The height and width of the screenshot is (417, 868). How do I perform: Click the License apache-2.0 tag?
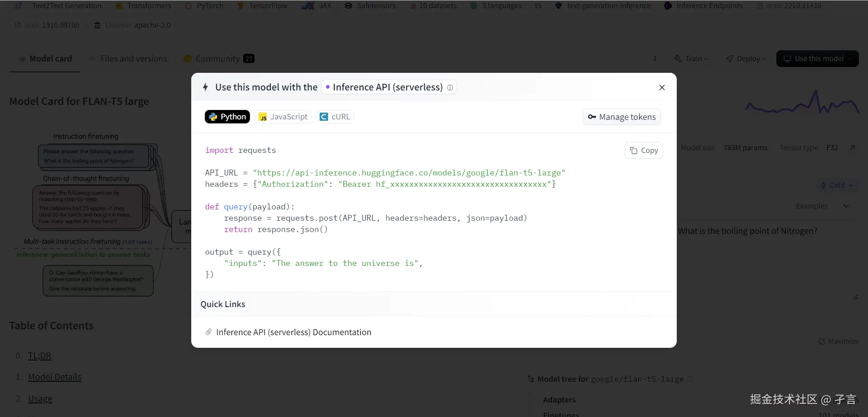click(x=132, y=25)
